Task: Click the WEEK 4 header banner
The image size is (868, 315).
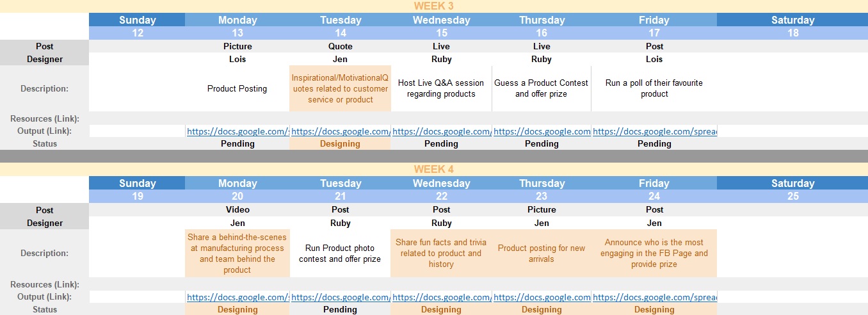Action: [x=434, y=170]
